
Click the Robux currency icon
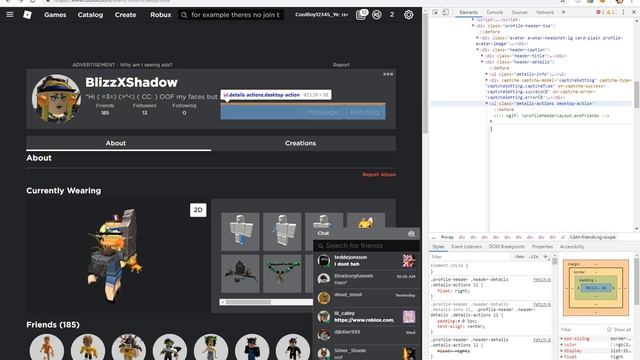(x=377, y=15)
